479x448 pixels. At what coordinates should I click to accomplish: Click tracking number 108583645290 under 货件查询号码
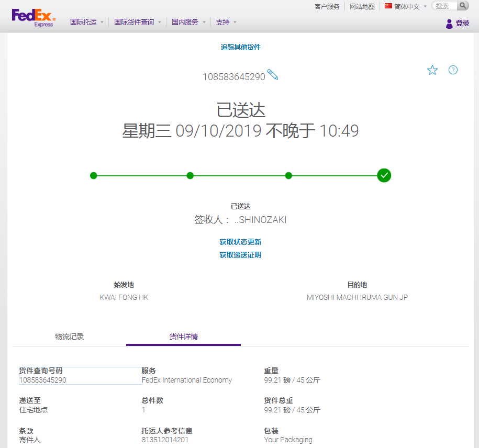[x=43, y=380]
